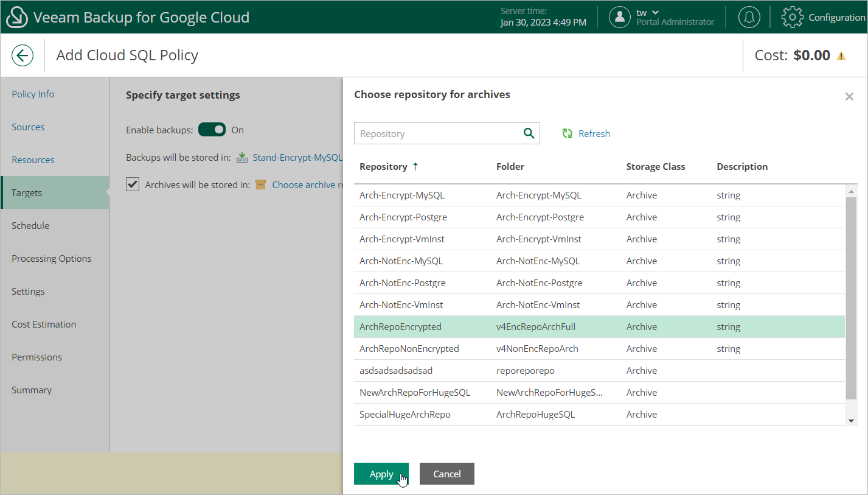The image size is (868, 495).
Task: Select asdsadsadsadsad repository row
Action: click(x=599, y=371)
